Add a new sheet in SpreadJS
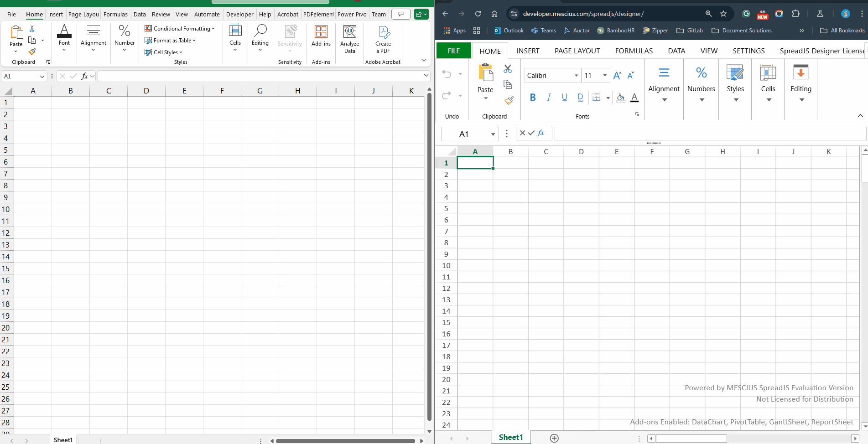868x444 pixels. tap(554, 438)
